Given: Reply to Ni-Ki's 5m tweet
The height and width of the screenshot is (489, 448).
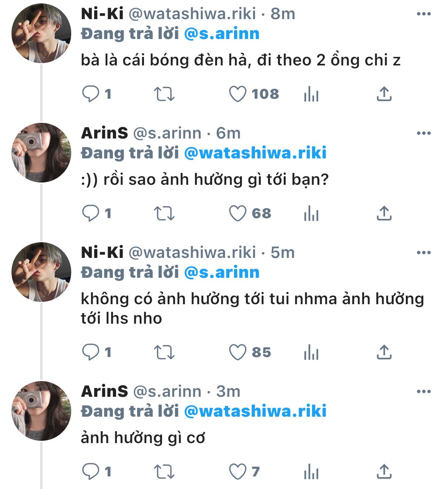Looking at the screenshot, I should click(91, 352).
